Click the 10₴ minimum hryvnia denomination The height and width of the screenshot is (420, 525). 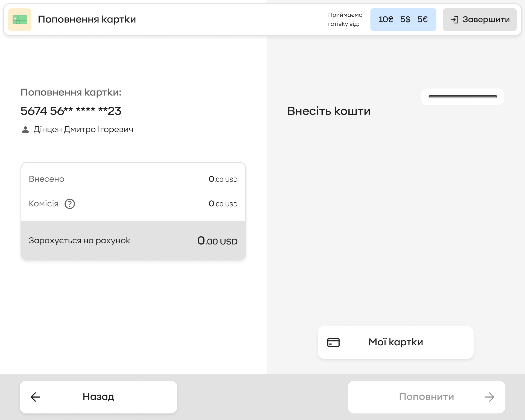click(386, 19)
